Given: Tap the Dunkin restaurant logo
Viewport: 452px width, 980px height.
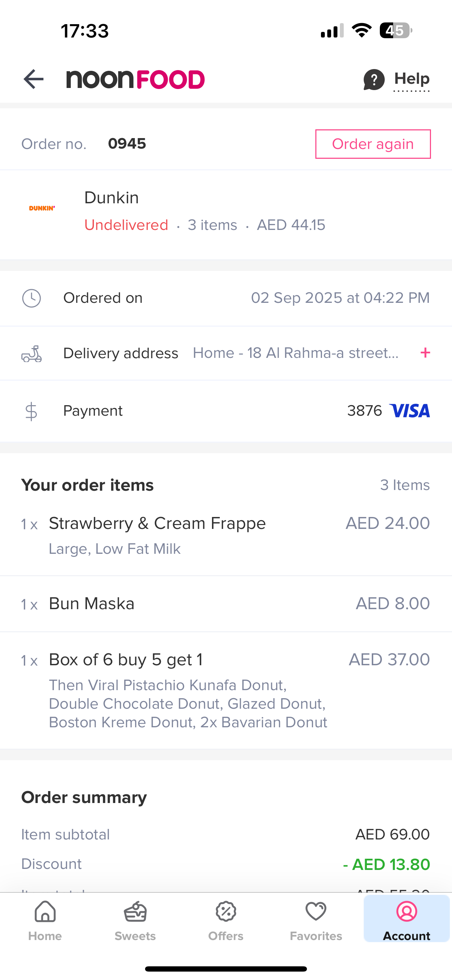Looking at the screenshot, I should (x=42, y=208).
